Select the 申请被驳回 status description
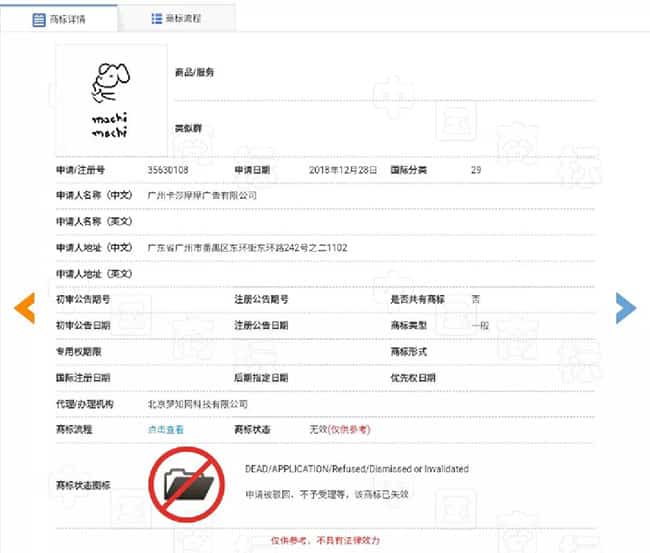The height and width of the screenshot is (553, 650). pyautogui.click(x=327, y=494)
